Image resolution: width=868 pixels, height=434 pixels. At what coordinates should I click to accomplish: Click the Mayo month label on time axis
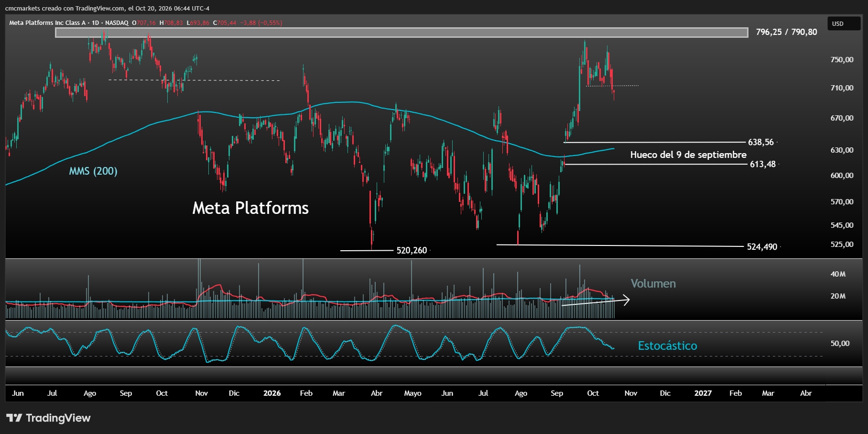(x=412, y=393)
